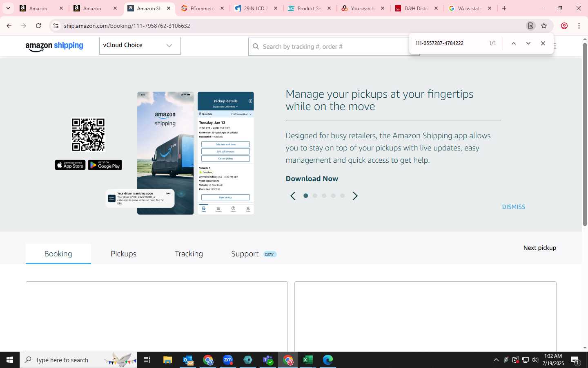Image resolution: width=588 pixels, height=368 pixels.
Task: Click the Amazon Shipping logo
Action: (x=54, y=47)
